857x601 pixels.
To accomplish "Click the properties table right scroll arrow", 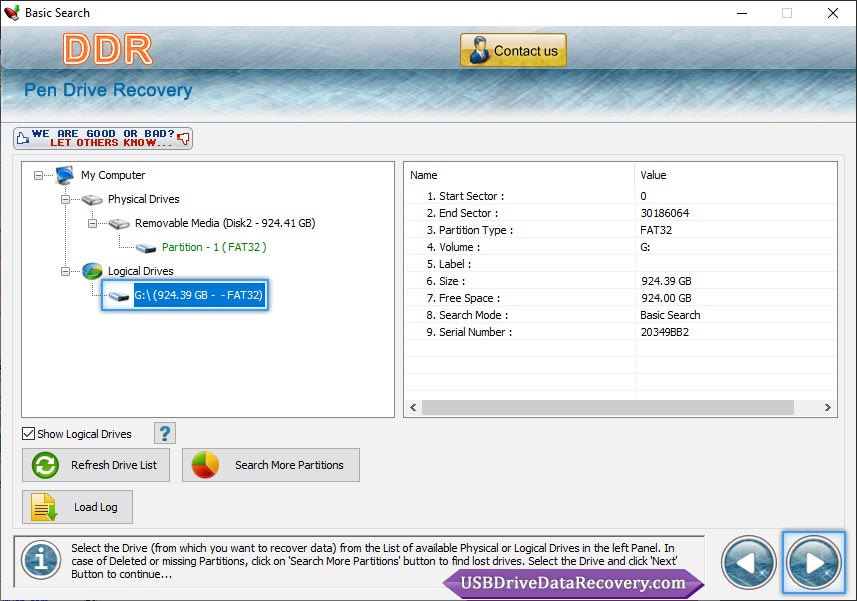I will 827,408.
